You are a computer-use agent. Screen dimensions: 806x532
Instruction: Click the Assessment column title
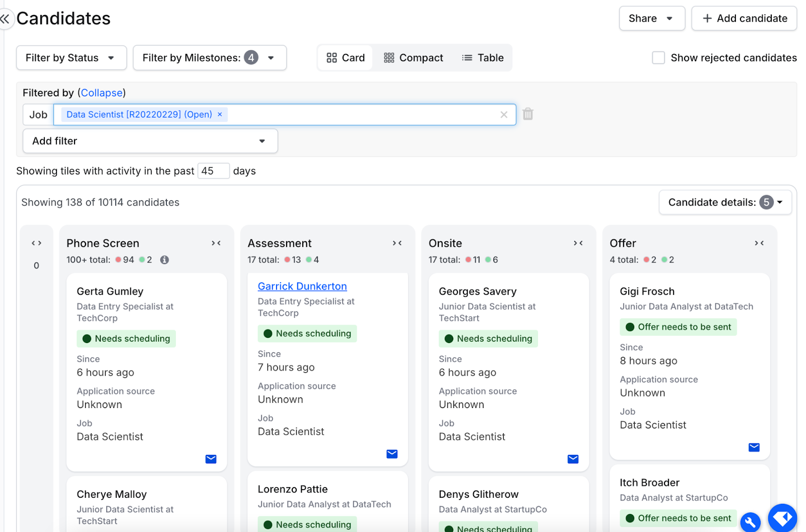280,243
